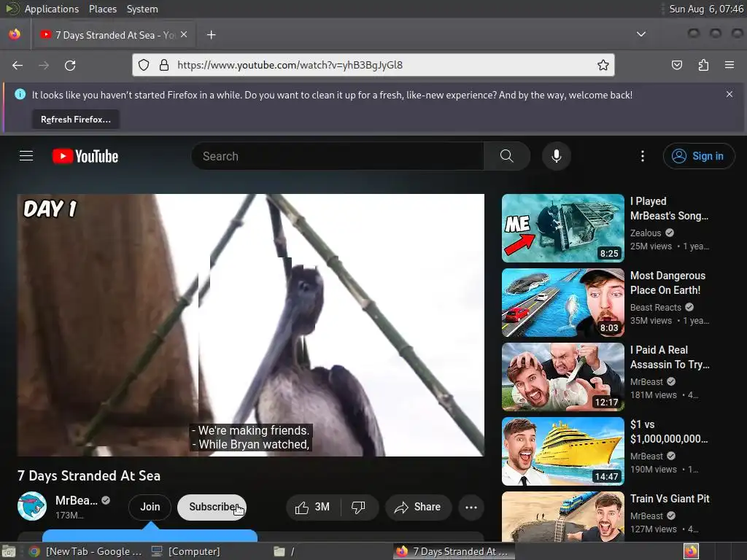Open I Played MrBeast's Song thumbnail

point(563,228)
